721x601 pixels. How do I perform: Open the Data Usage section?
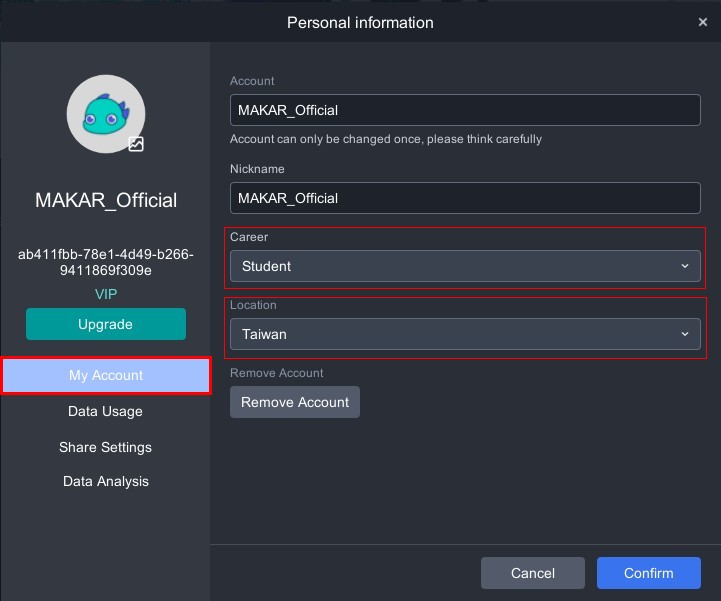coord(105,411)
